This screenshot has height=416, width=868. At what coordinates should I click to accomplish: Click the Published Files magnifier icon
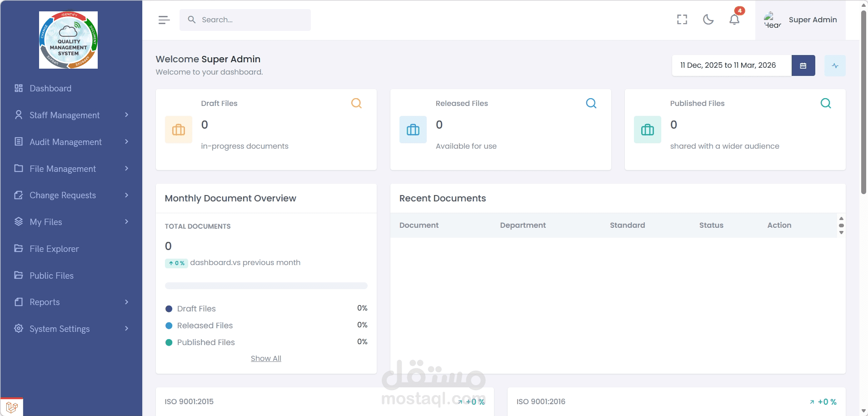(x=826, y=103)
